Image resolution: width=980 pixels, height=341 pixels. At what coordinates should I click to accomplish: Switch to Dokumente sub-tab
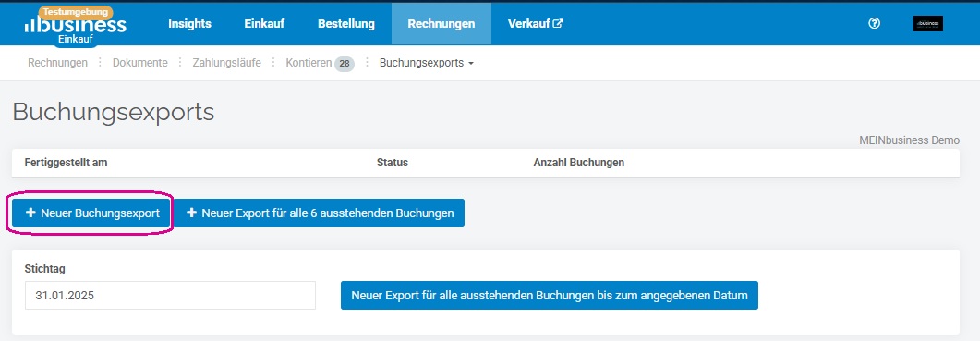140,63
